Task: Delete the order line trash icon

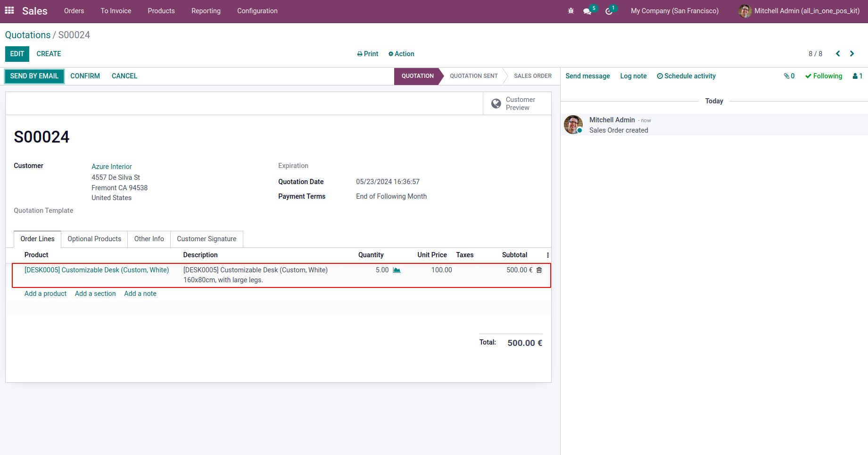Action: tap(539, 270)
